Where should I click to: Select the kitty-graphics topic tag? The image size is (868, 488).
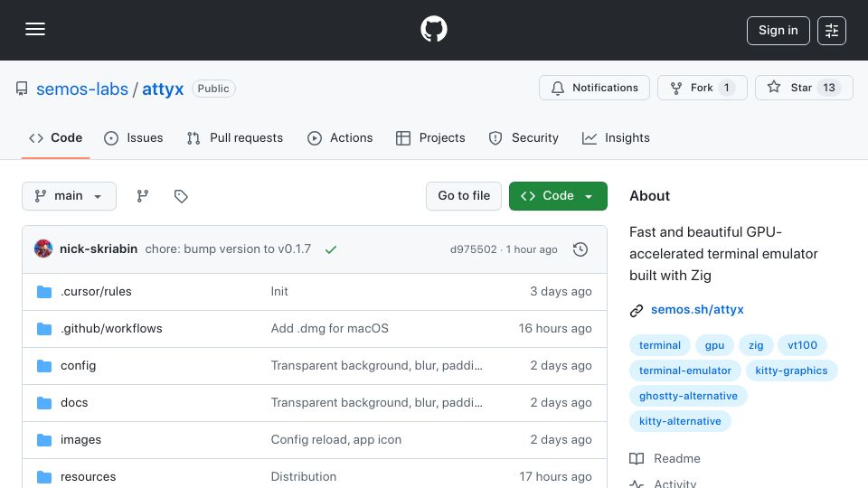tap(792, 371)
